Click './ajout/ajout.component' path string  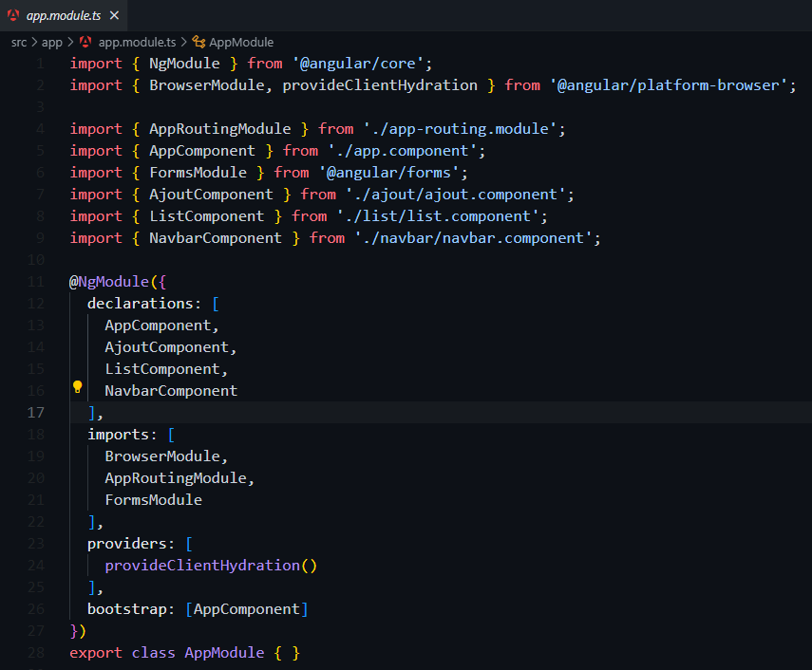coord(456,195)
